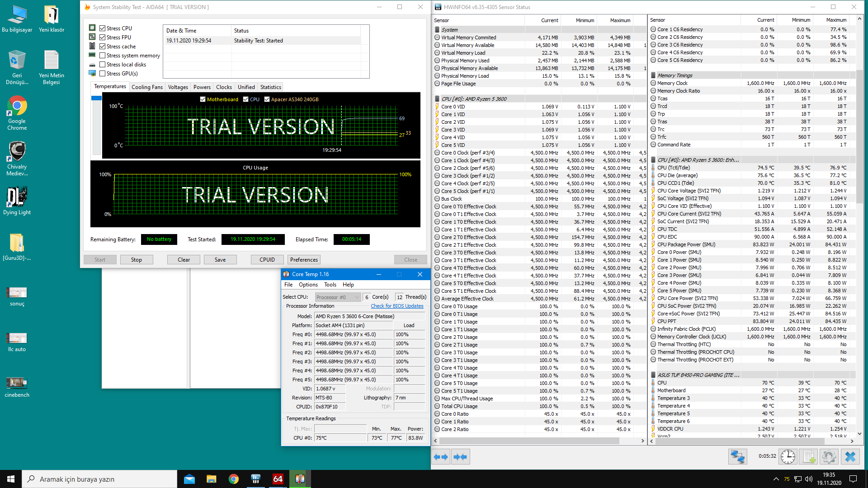868x488 pixels.
Task: Open Windows Start menu
Action: [11, 479]
